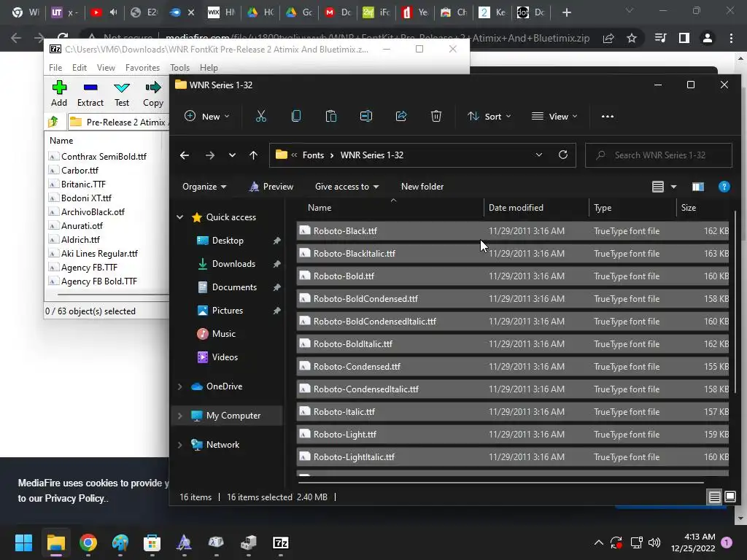Go back using Explorer back arrow
Screen dimensions: 747x560
(185, 155)
